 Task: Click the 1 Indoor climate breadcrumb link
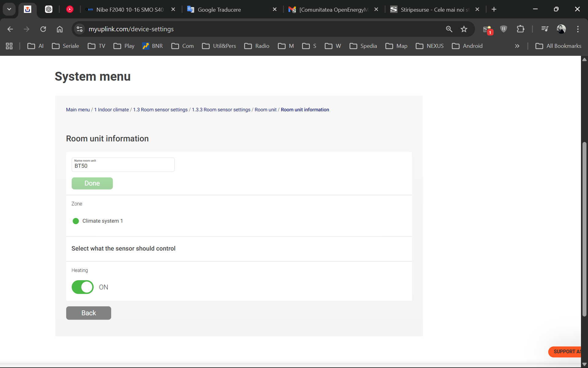111,110
